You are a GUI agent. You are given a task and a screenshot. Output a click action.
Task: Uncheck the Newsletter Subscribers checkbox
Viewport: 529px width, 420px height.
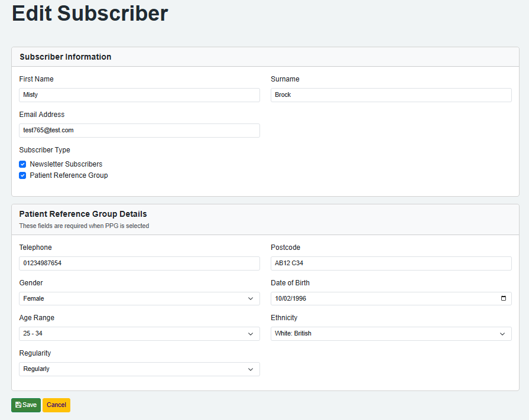tap(22, 164)
